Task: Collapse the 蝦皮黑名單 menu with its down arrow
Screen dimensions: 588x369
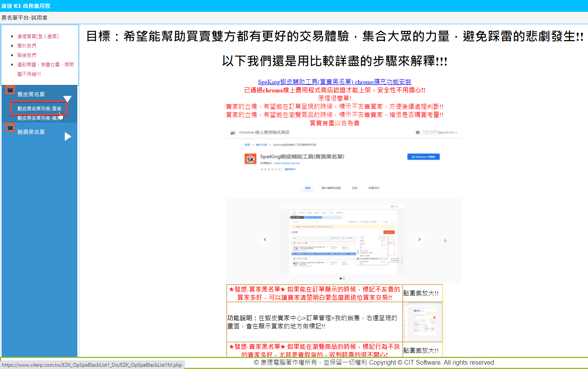Action: (x=68, y=98)
